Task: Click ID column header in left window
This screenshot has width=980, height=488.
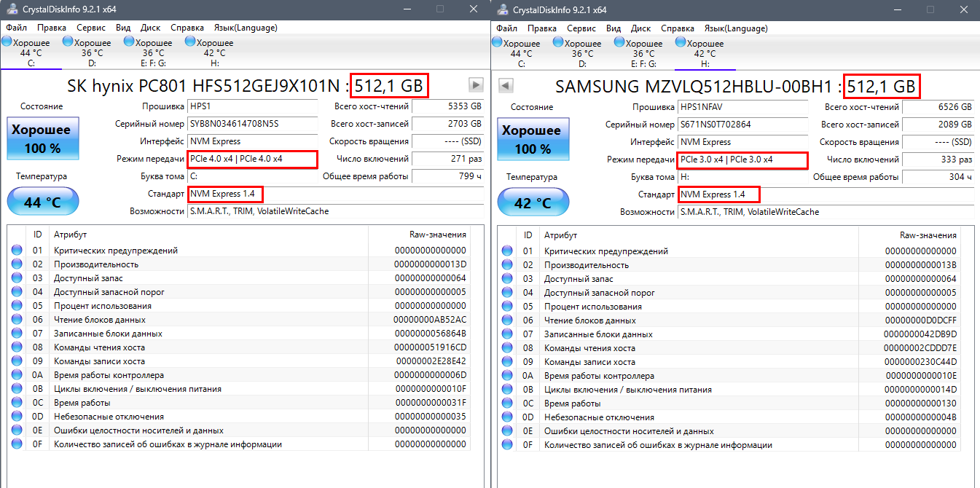Action: point(38,235)
